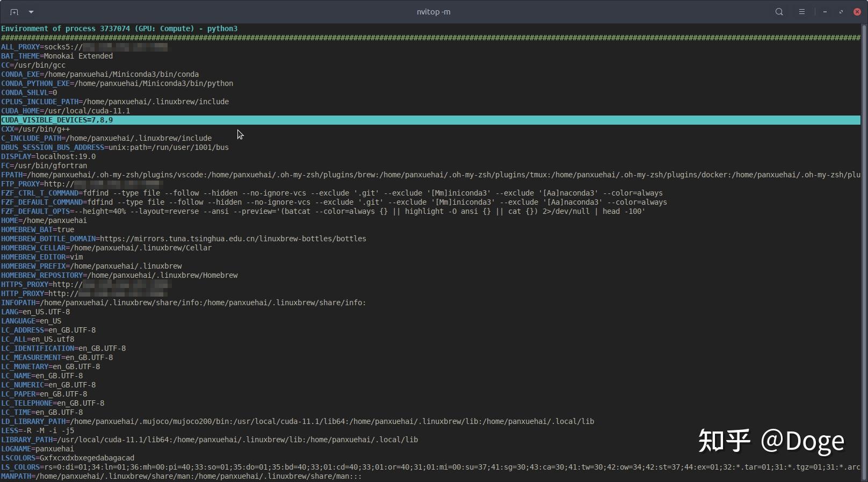Restore the nvitop terminal window size
The height and width of the screenshot is (482, 868).
[841, 12]
